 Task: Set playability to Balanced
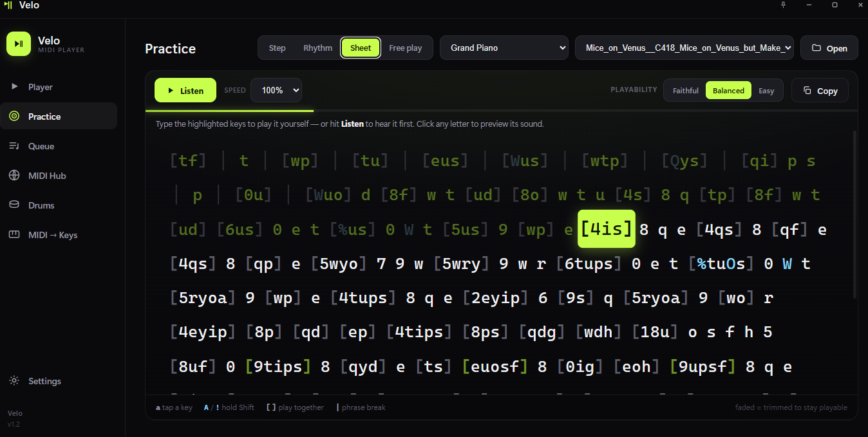pyautogui.click(x=728, y=91)
